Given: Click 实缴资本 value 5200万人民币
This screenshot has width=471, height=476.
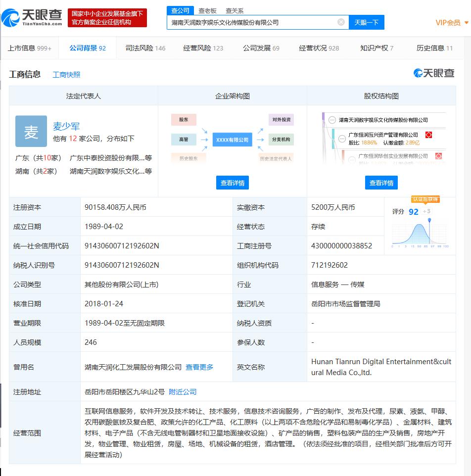Looking at the screenshot, I should pos(333,207).
